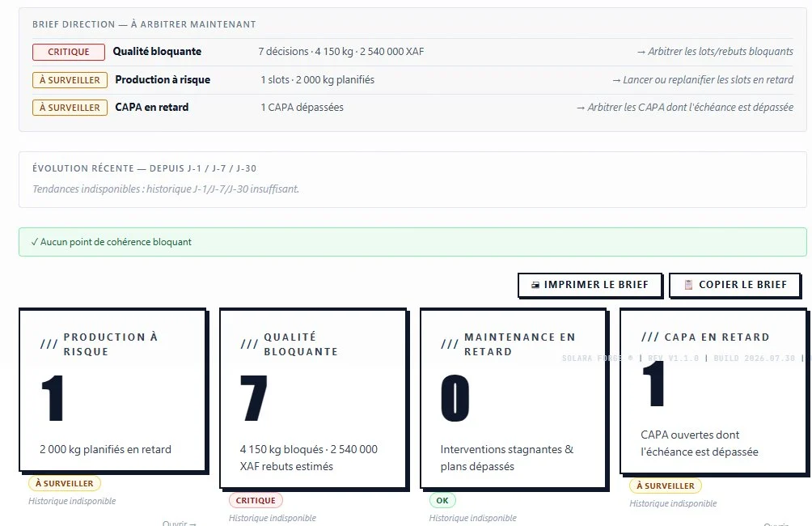Click 'Historique indisponible' under Maintenance en retard card

click(473, 518)
